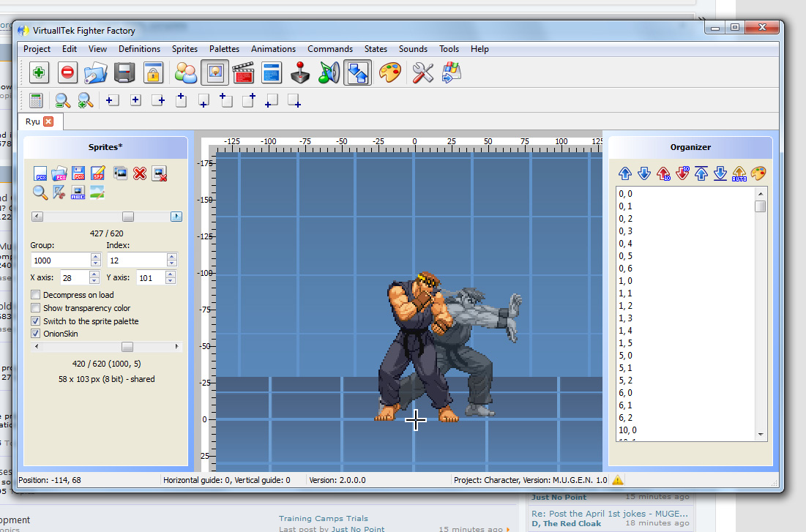This screenshot has height=532, width=806.
Task: Check the Show transparency color option
Action: [35, 308]
